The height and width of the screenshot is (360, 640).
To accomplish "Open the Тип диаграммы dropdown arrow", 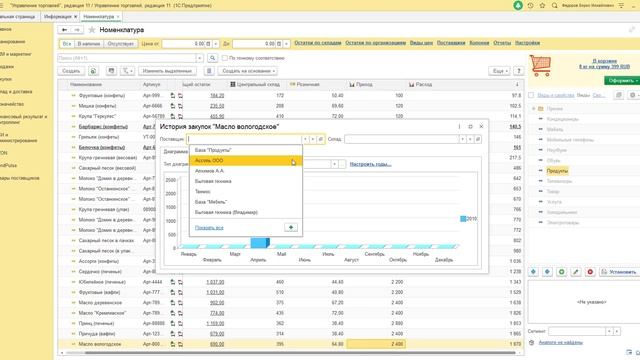I will click(334, 164).
